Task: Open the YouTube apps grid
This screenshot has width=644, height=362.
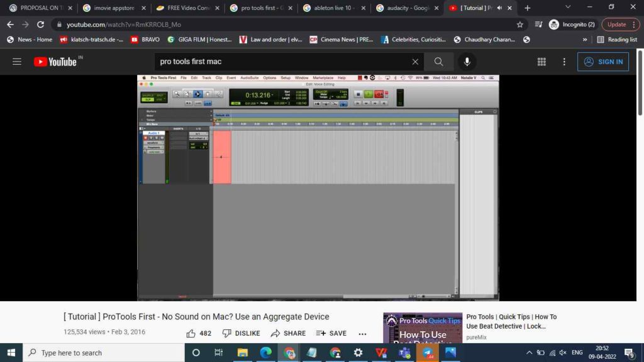Action: point(541,62)
